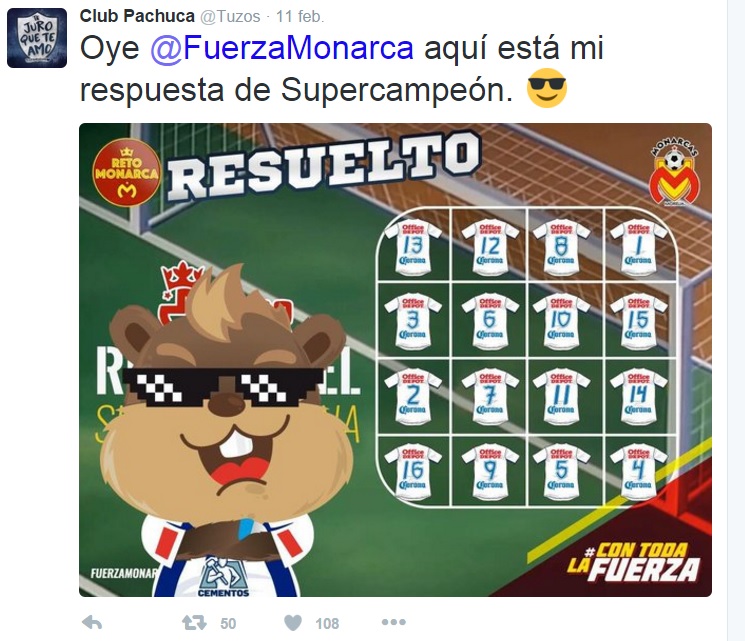The width and height of the screenshot is (745, 641).
Task: Open the 11 feb. timestamp link
Action: click(x=300, y=17)
